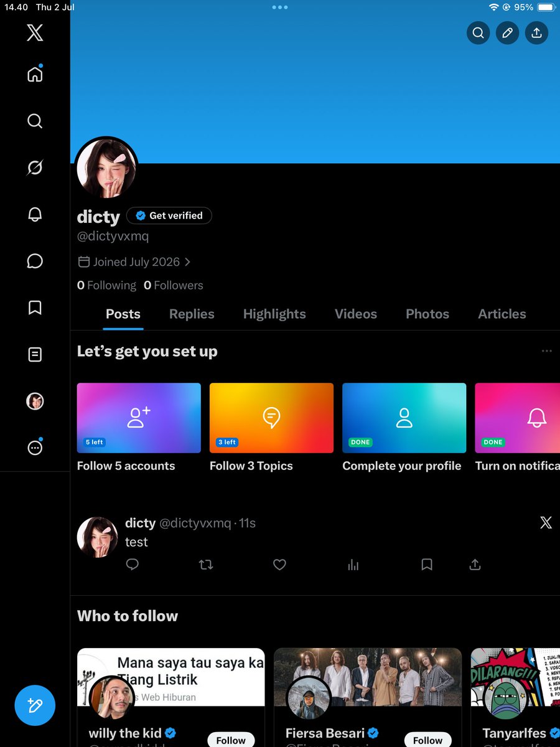Screen dimensions: 560x747
Task: Open the @dictyvxmq handle on post
Action: (x=195, y=523)
